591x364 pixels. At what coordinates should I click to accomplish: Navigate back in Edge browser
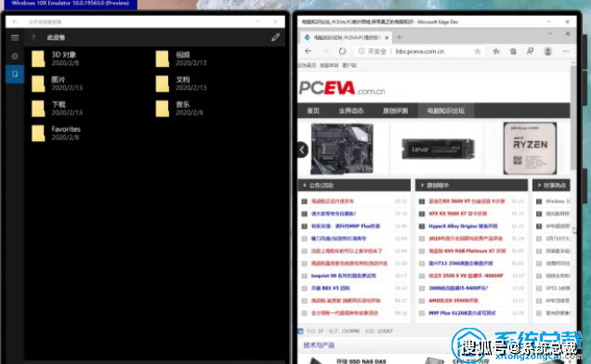pyautogui.click(x=308, y=51)
